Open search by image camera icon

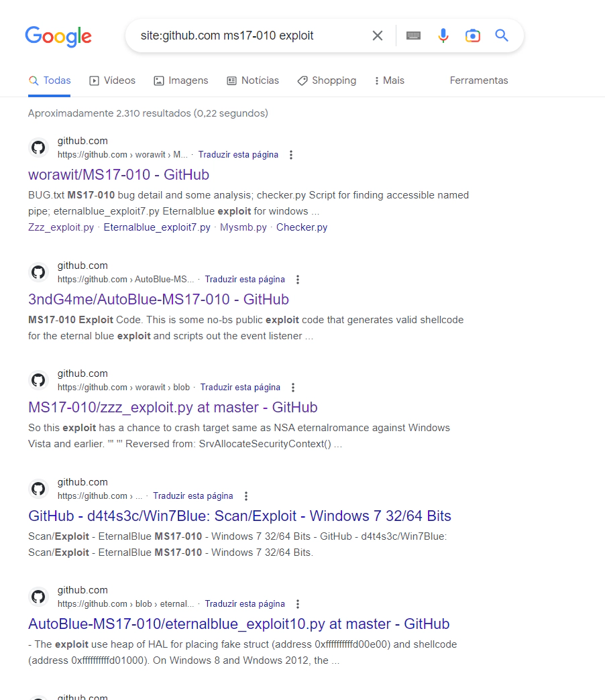[x=472, y=36]
